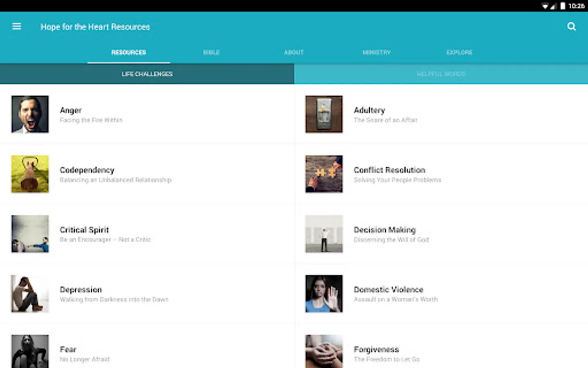588x368 pixels.
Task: Open the hamburger navigation menu
Action: point(17,27)
